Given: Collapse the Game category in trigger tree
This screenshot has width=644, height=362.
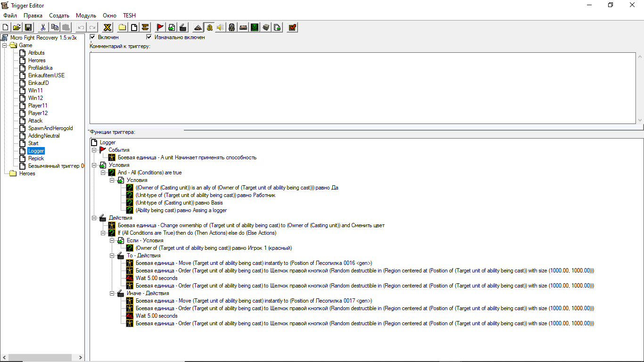Looking at the screenshot, I should pos(4,45).
